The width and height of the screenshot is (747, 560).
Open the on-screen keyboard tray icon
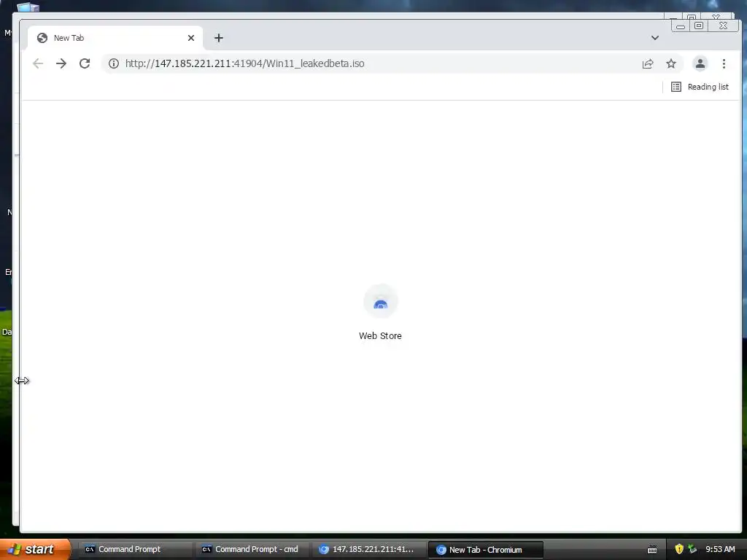[x=652, y=550]
